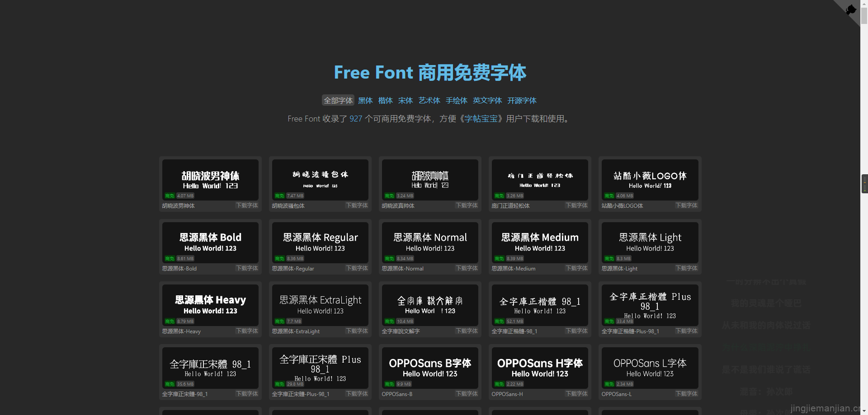868x415 pixels.
Task: Open the 字帖宝宝 link
Action: tap(481, 119)
